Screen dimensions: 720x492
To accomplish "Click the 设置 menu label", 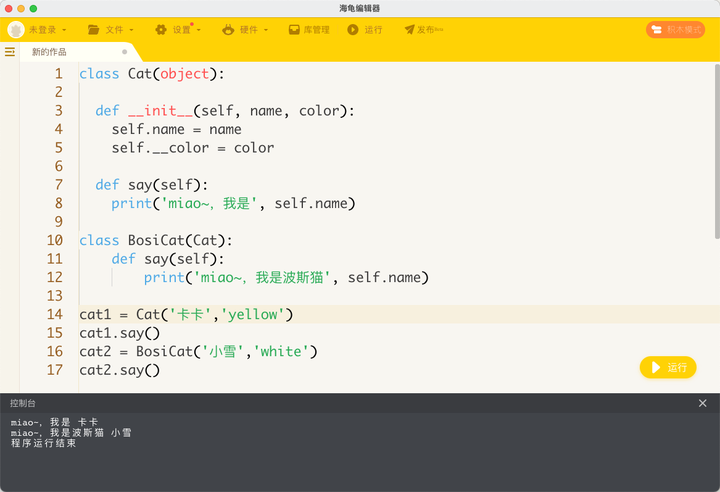I will pos(181,30).
